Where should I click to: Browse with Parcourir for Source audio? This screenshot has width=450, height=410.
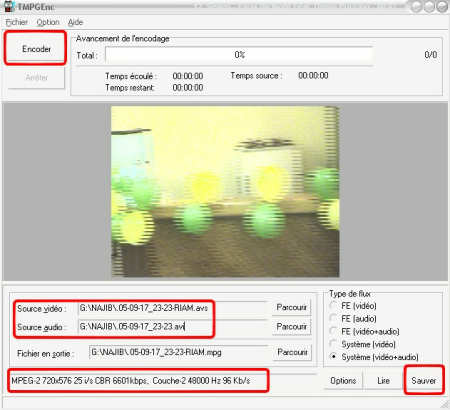coord(292,326)
